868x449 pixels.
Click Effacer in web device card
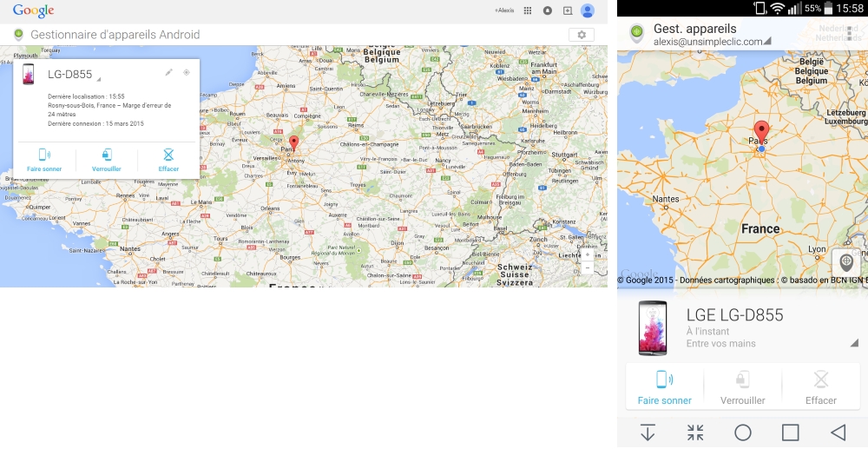click(x=168, y=161)
